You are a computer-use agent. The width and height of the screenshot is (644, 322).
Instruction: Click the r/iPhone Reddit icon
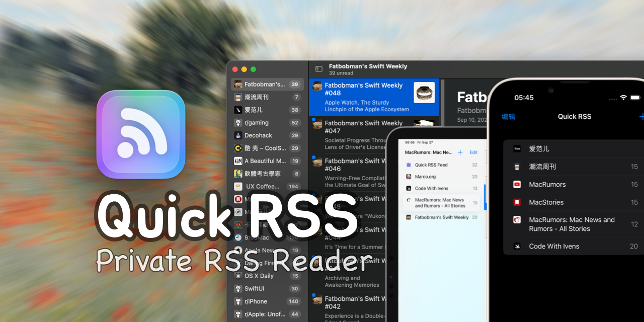coord(238,301)
